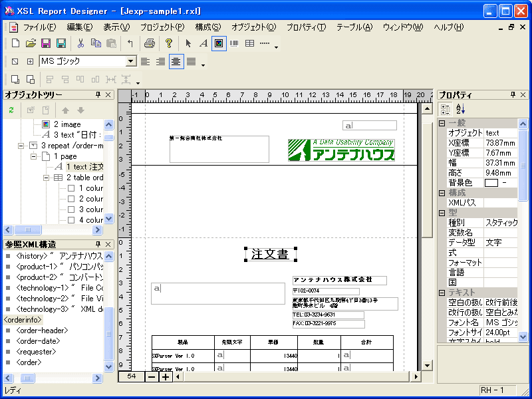Align text right
Screen dimensions: 532x399
point(160,61)
